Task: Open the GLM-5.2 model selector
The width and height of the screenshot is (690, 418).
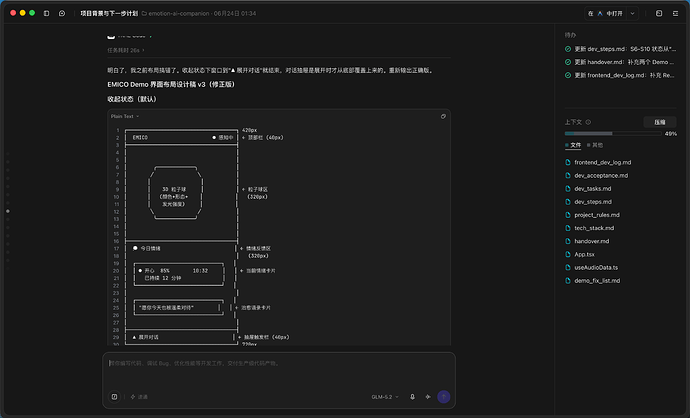Action: [x=385, y=396]
